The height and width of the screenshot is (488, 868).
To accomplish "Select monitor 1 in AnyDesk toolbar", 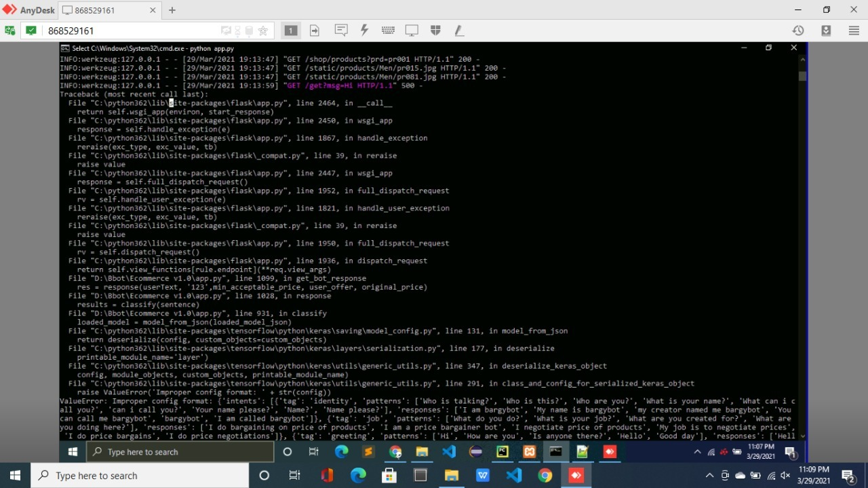I will (291, 31).
